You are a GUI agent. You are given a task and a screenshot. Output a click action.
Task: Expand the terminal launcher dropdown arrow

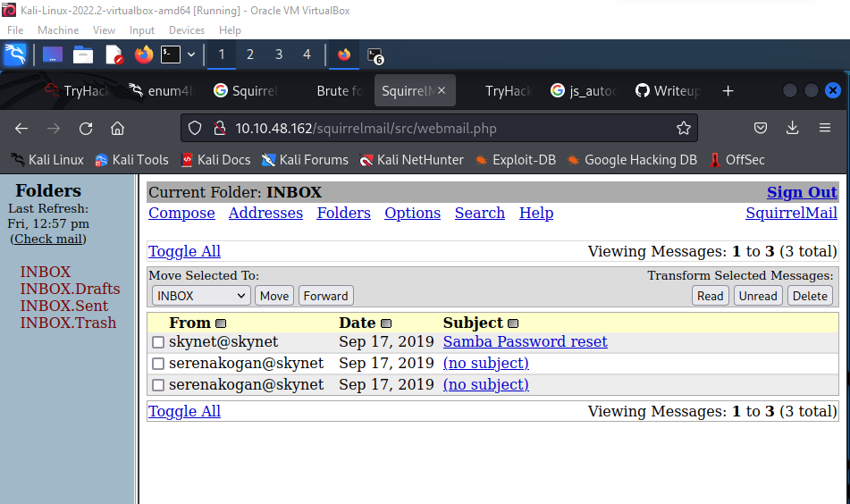pos(191,55)
